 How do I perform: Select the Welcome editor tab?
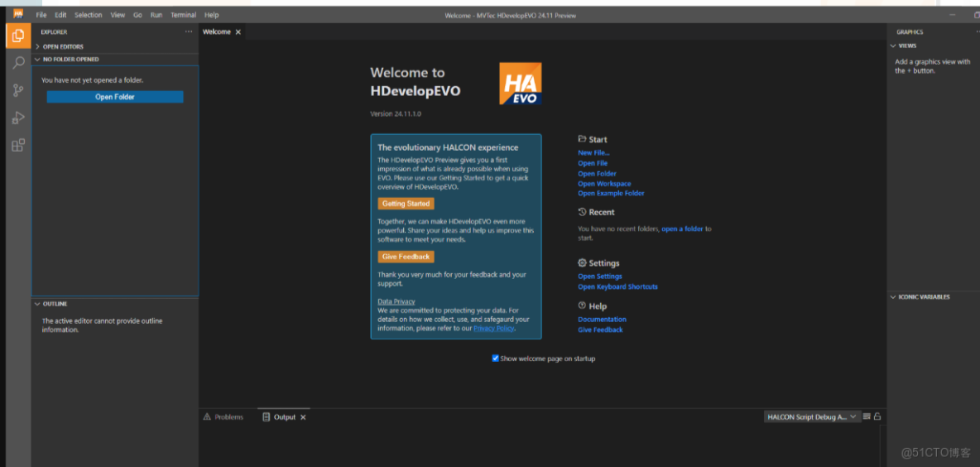pyautogui.click(x=216, y=32)
